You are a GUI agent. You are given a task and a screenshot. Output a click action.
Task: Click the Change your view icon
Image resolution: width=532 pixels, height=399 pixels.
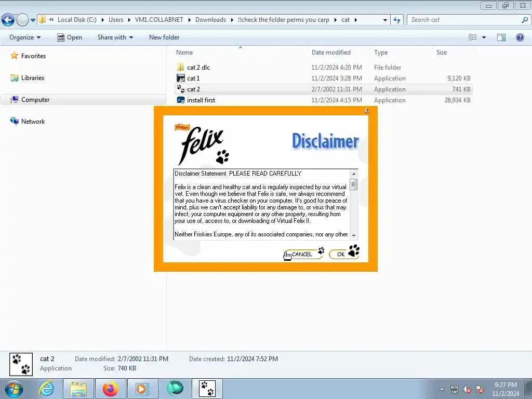(473, 37)
